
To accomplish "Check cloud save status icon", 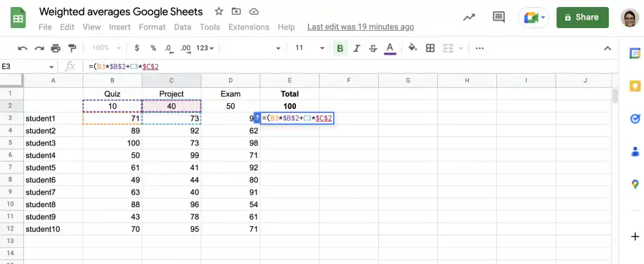I will coord(255,11).
